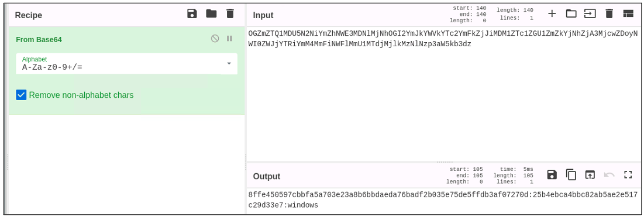Select the Alphabet A-Za-z0-9+/= field
This screenshot has height=216, width=644.
pos(118,64)
